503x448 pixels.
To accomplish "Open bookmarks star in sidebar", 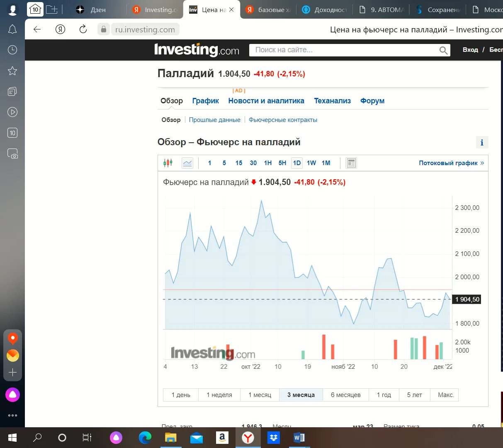I will [x=12, y=71].
